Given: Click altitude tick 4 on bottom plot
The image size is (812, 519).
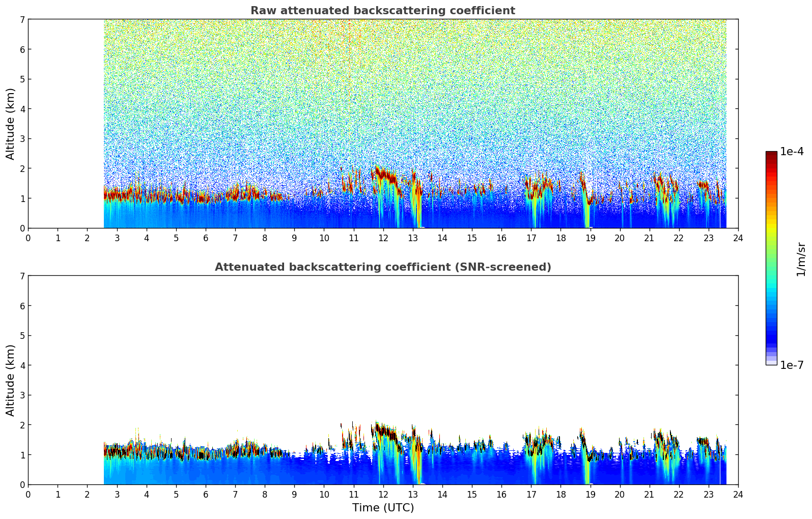Looking at the screenshot, I should (x=22, y=365).
